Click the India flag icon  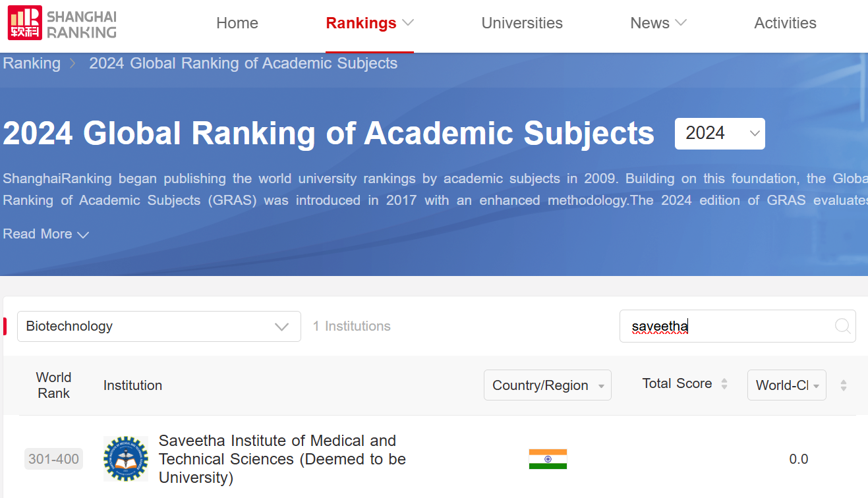click(548, 459)
